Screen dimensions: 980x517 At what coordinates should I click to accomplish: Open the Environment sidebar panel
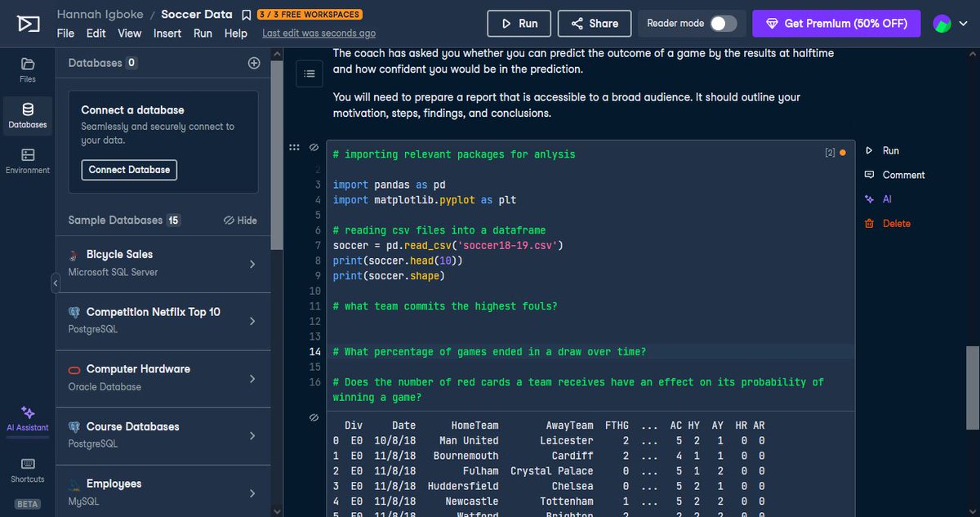pyautogui.click(x=28, y=161)
